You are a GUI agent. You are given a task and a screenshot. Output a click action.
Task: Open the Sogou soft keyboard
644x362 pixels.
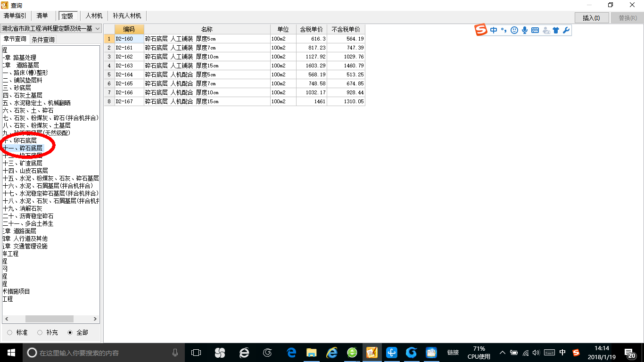coord(535,30)
